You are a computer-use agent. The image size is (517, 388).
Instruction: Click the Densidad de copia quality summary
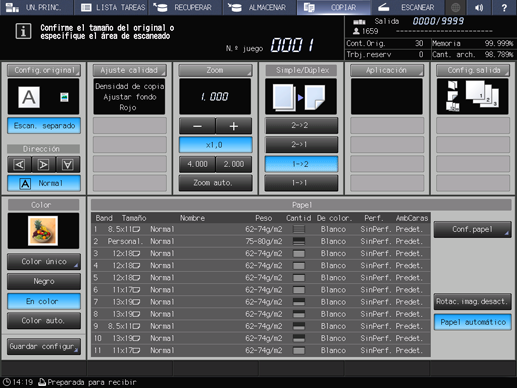(129, 97)
